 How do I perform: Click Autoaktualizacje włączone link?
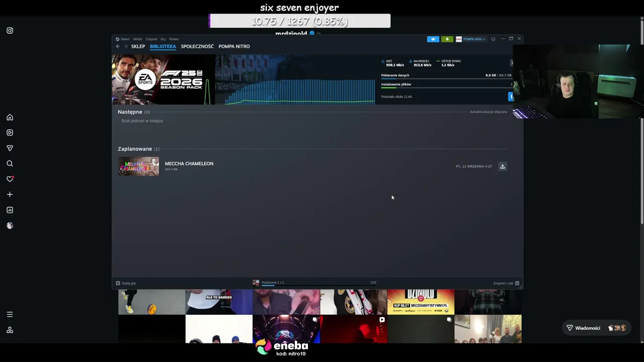489,112
